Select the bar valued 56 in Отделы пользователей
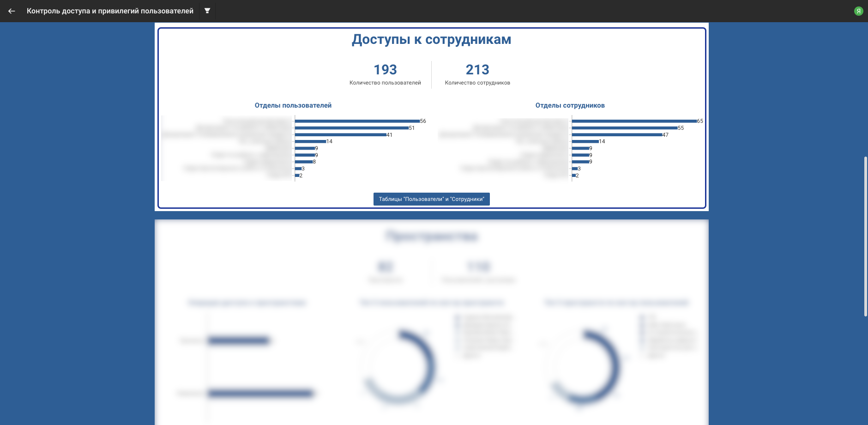Viewport: 868px width, 425px height. 357,121
